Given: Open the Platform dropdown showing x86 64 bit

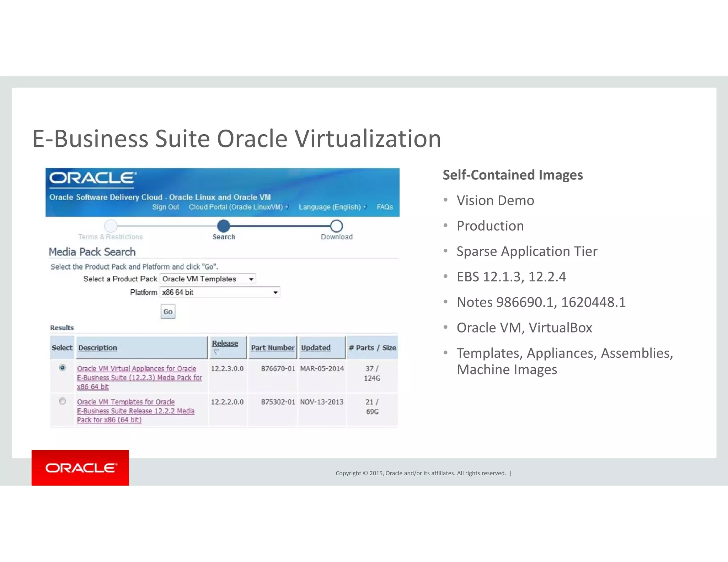Looking at the screenshot, I should point(220,292).
